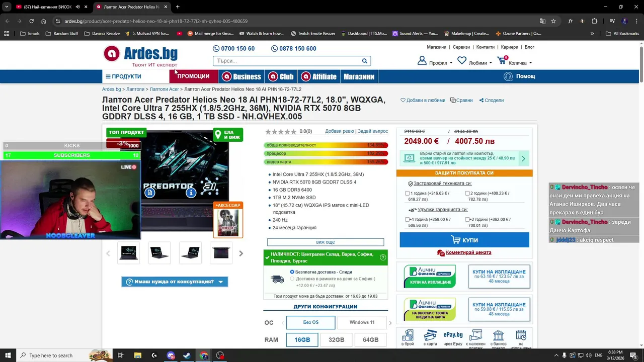Check 1 година insurance (+316.63 €)
This screenshot has height=362, width=644.
pos(408,193)
